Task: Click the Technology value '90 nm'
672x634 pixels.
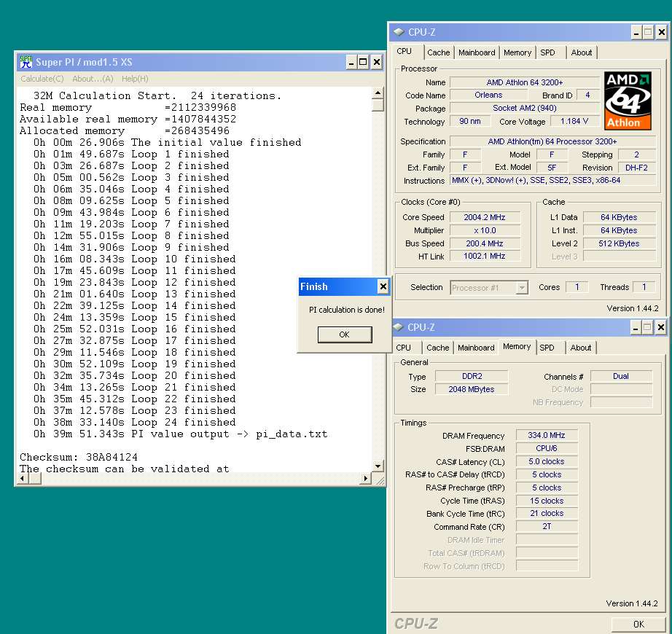Action: click(470, 121)
